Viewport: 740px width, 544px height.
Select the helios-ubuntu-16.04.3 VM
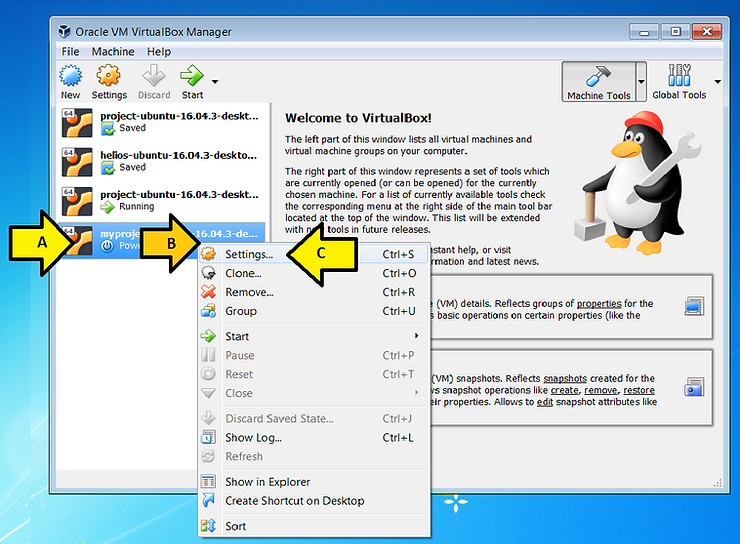click(x=160, y=161)
